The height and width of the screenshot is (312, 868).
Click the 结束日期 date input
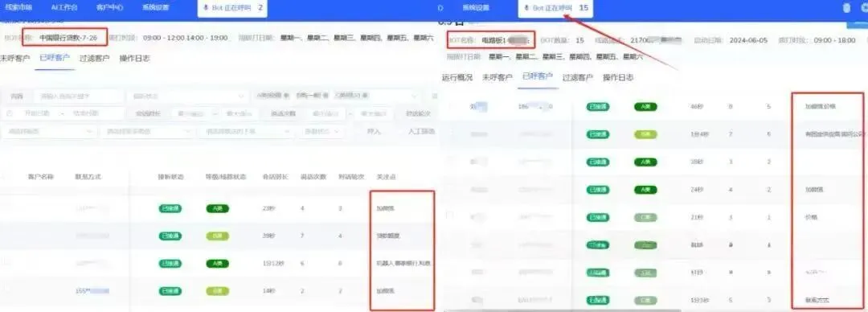tap(86, 113)
